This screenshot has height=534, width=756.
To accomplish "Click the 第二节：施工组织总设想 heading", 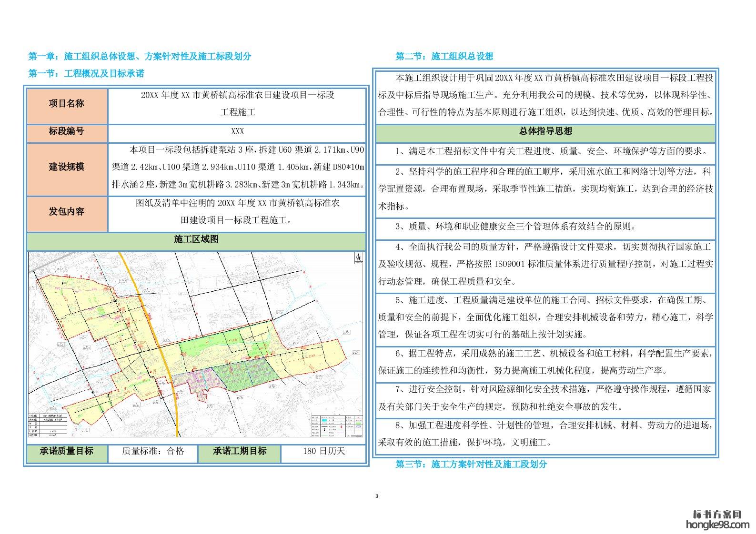I will point(444,56).
